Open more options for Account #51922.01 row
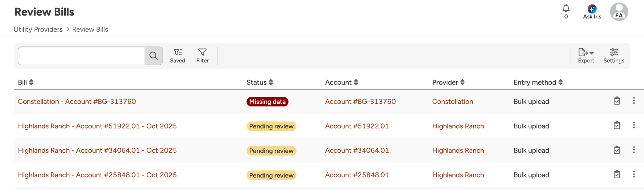This screenshot has width=644, height=190. [634, 125]
